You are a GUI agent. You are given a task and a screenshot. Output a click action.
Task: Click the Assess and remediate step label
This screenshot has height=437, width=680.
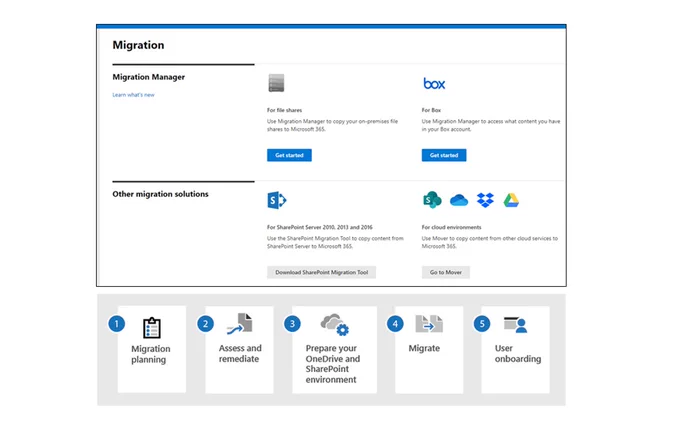pos(240,353)
